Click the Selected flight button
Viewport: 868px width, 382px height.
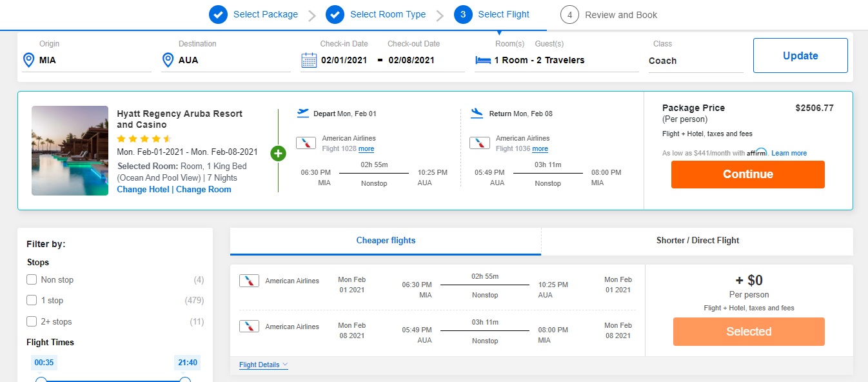(x=749, y=332)
